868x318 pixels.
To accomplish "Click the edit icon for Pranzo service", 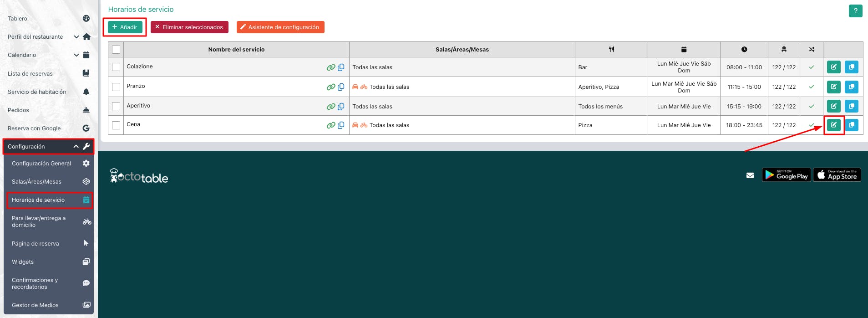I will [x=833, y=87].
